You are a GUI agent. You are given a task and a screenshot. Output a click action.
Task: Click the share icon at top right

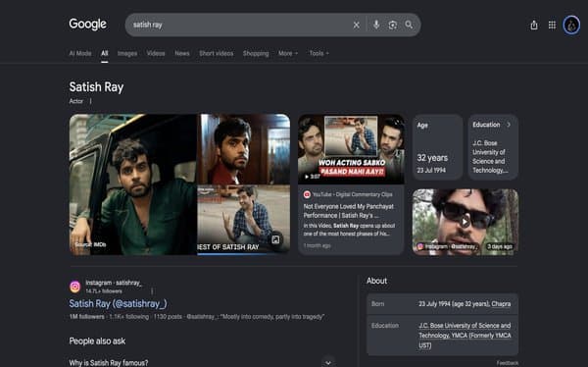pos(534,26)
